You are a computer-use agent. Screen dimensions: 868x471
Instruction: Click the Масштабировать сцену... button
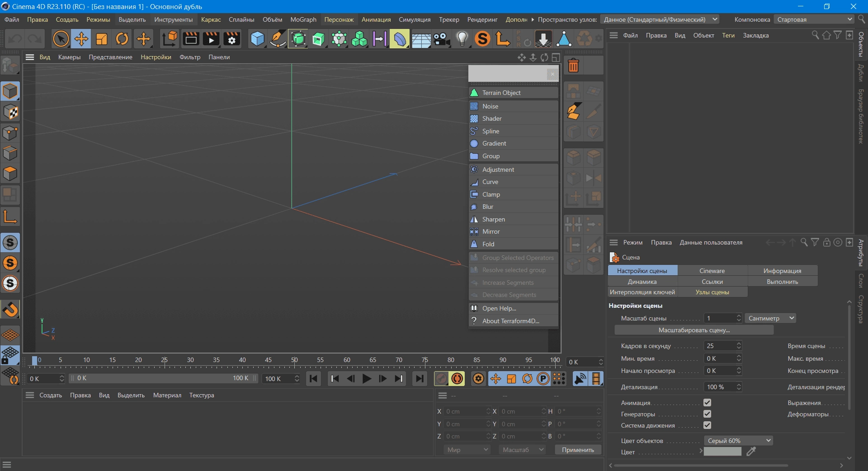click(694, 330)
